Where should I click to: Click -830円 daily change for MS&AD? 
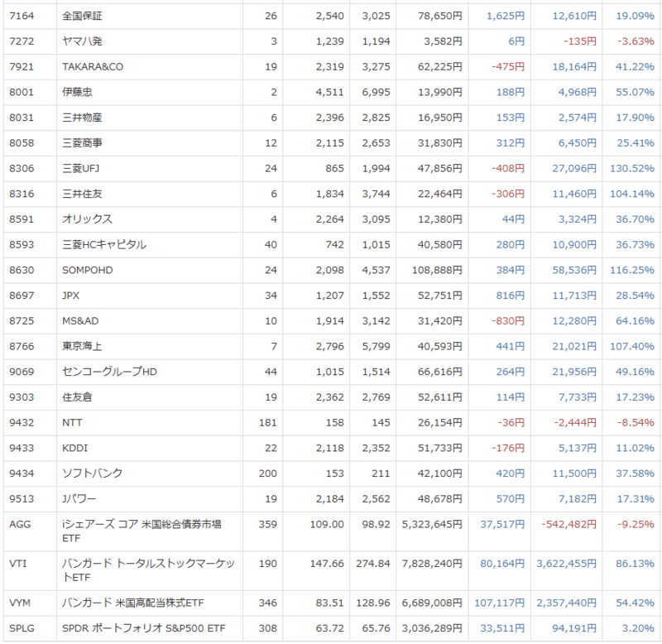click(x=508, y=321)
